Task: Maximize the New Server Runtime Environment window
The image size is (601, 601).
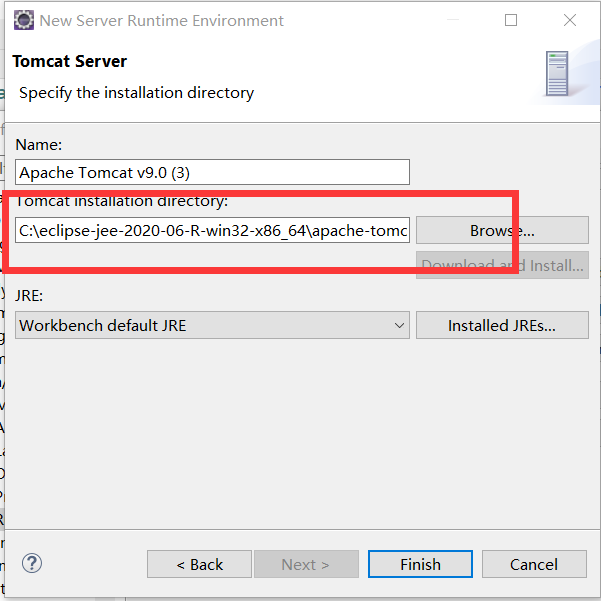Action: point(511,20)
